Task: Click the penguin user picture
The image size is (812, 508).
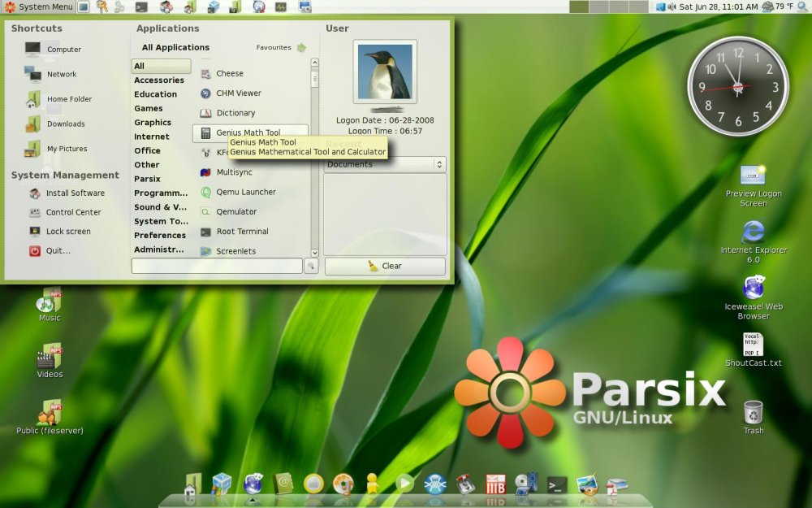Action: [385, 72]
